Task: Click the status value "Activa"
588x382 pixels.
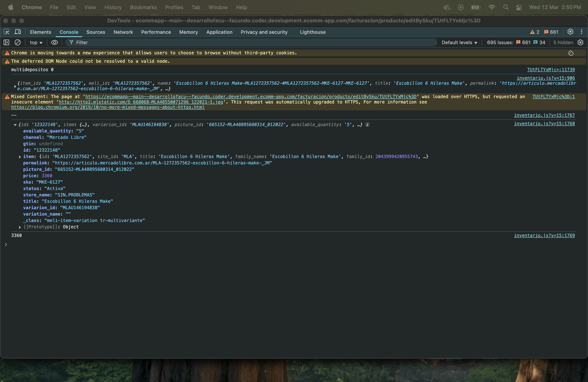Action: pos(55,189)
